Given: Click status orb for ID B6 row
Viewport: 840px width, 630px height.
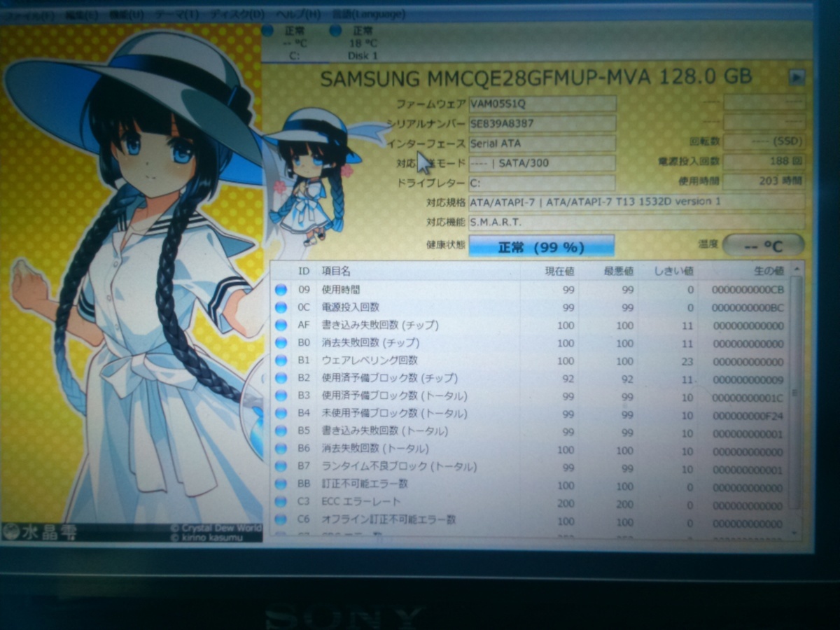Looking at the screenshot, I should click(281, 449).
